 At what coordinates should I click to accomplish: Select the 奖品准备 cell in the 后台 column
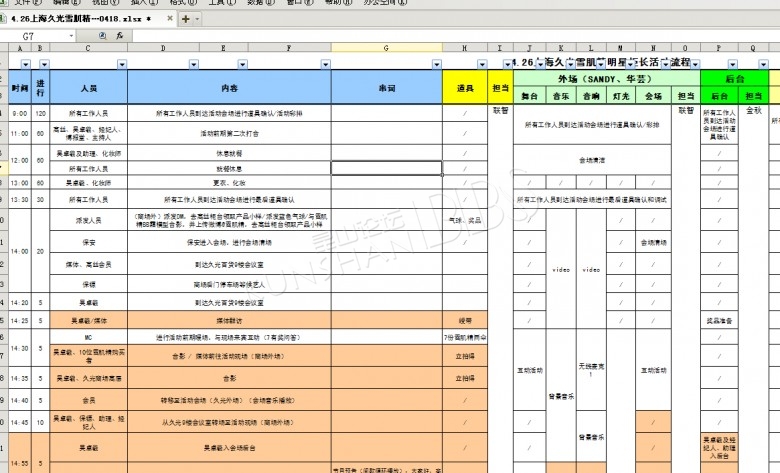click(719, 321)
